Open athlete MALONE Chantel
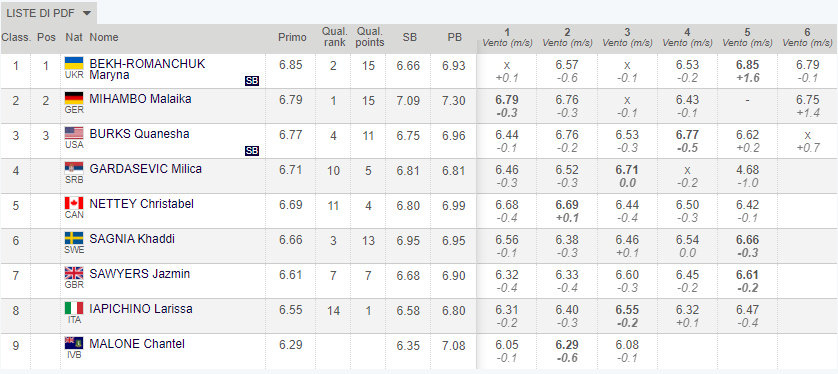 click(137, 344)
